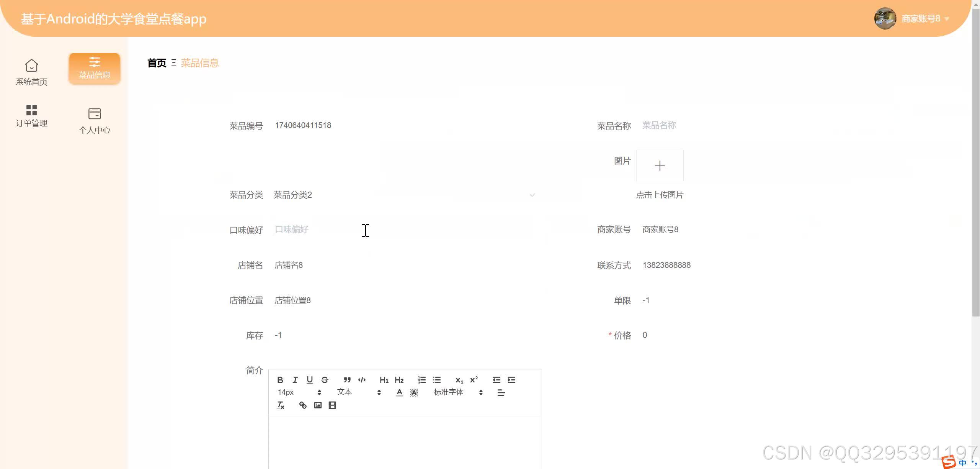The height and width of the screenshot is (469, 980).
Task: Open the 标准字体 font family dropdown
Action: (x=449, y=392)
